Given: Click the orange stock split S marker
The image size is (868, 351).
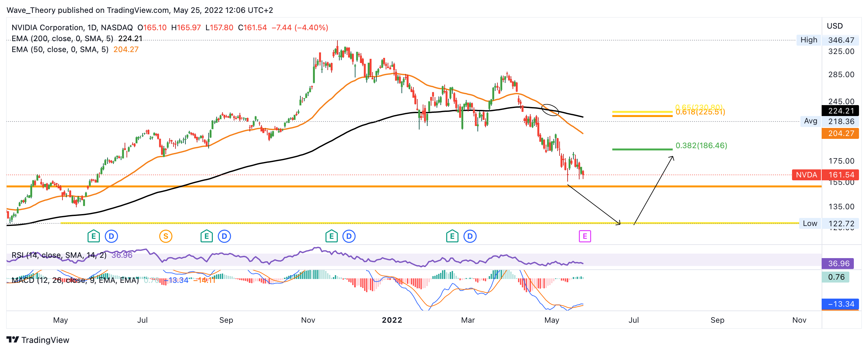Looking at the screenshot, I should tap(165, 236).
